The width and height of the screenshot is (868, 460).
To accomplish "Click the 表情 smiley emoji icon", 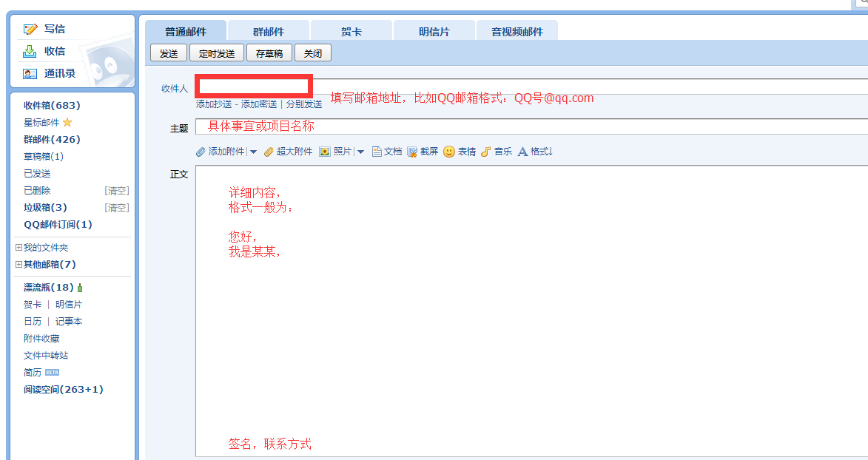I will pos(449,152).
